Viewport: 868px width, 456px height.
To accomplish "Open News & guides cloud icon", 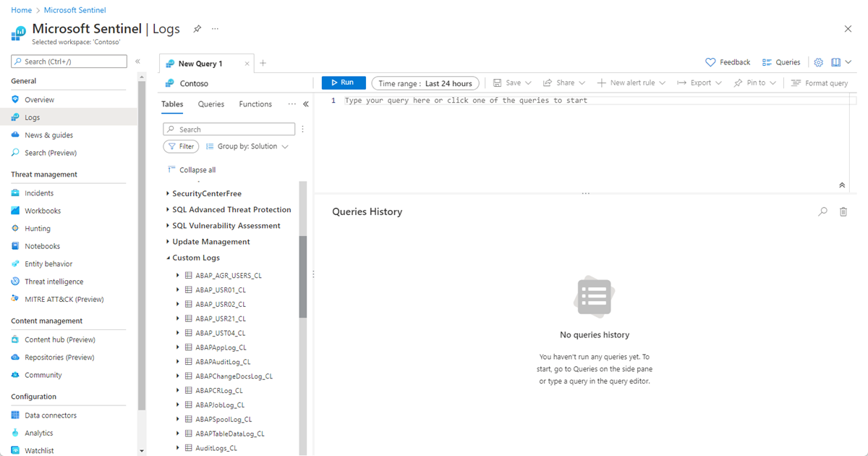I will [16, 135].
